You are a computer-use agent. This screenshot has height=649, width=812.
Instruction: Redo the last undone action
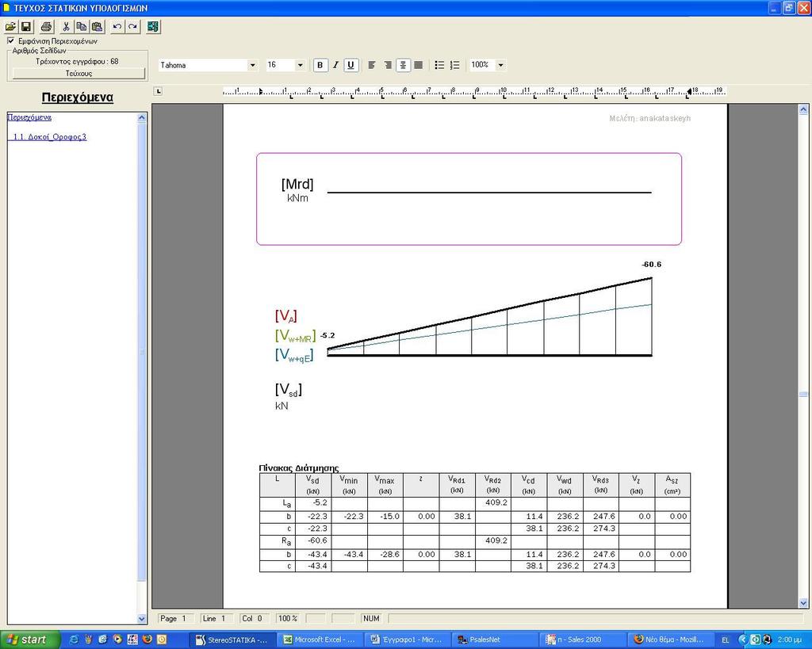(132, 26)
